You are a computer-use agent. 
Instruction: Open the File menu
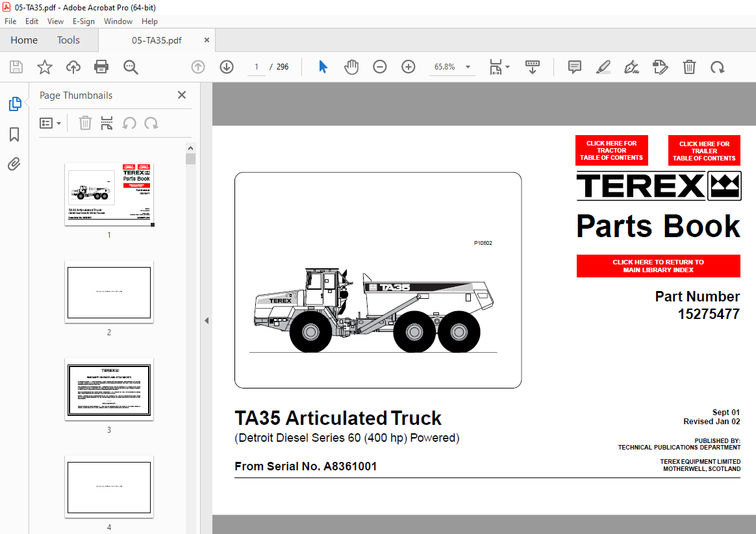10,21
